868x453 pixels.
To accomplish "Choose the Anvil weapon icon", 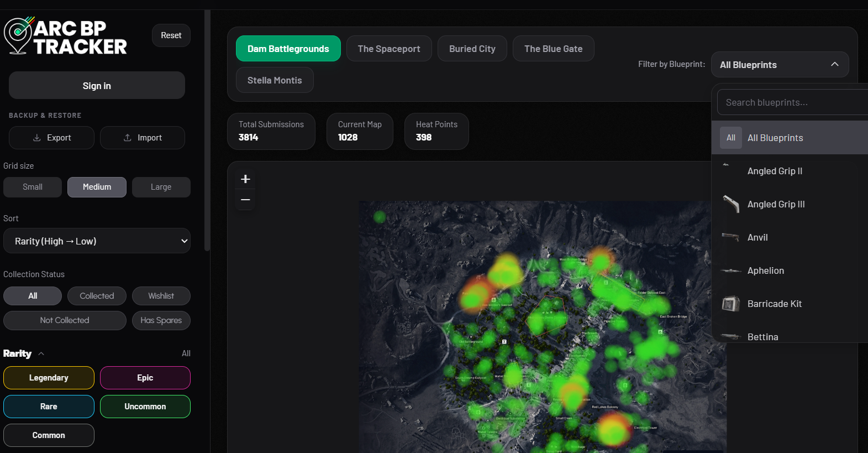I will (x=730, y=237).
